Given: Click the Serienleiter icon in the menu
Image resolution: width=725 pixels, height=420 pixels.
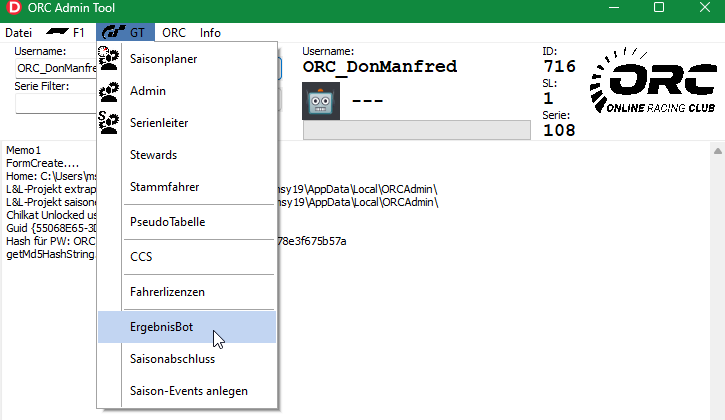Looking at the screenshot, I should 109,123.
